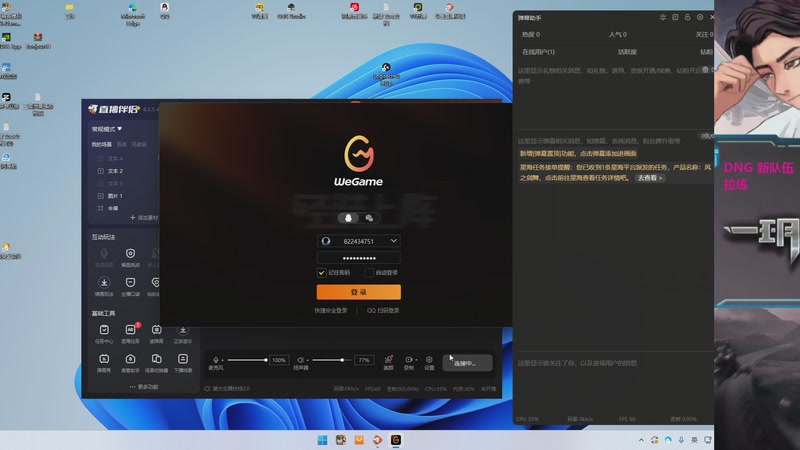Screen dimensions: 800x450
Task: Open the settings gear in 弹幕助手 header
Action: click(700, 17)
